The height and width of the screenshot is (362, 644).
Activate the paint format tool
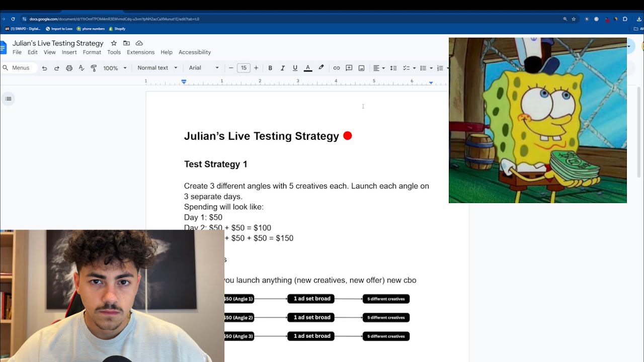(94, 68)
